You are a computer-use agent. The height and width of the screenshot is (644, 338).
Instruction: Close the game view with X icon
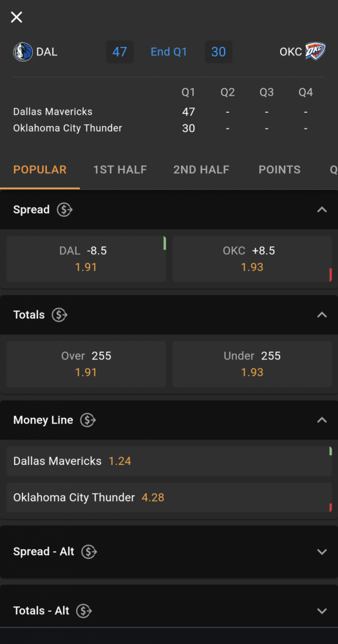(x=17, y=17)
